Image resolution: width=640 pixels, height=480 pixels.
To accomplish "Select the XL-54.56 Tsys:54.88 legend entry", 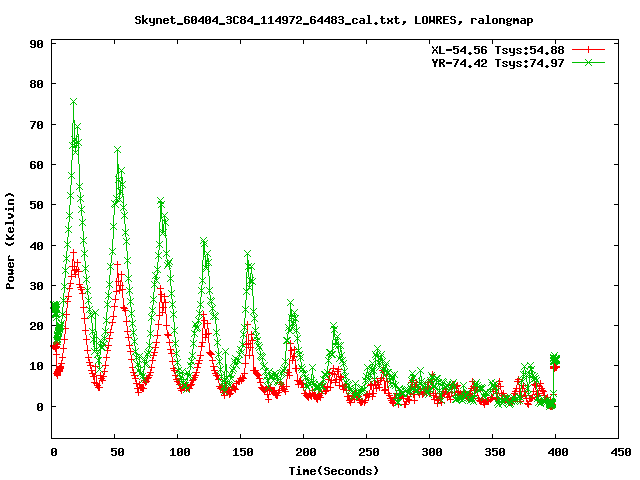I will click(498, 50).
